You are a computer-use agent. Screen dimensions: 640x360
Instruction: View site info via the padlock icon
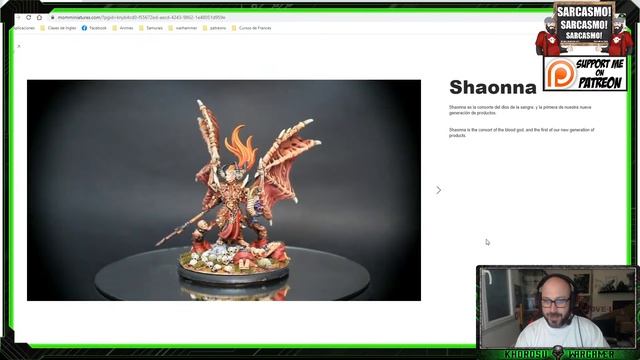tap(53, 18)
